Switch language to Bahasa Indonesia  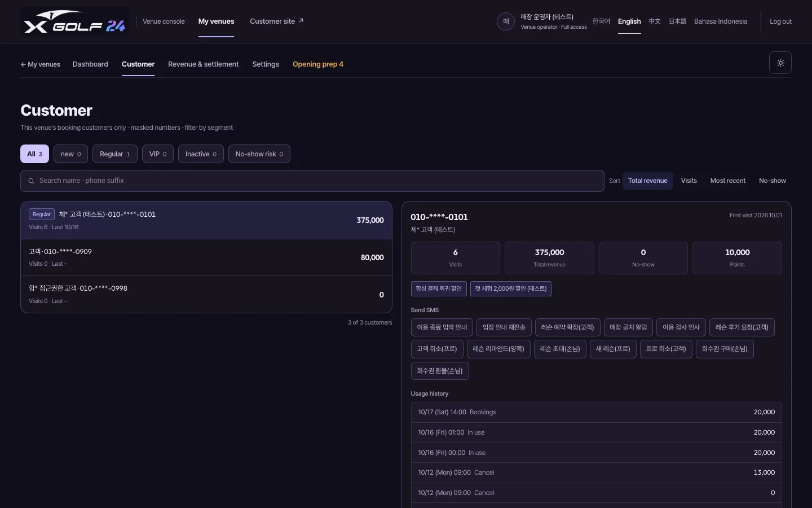point(721,21)
